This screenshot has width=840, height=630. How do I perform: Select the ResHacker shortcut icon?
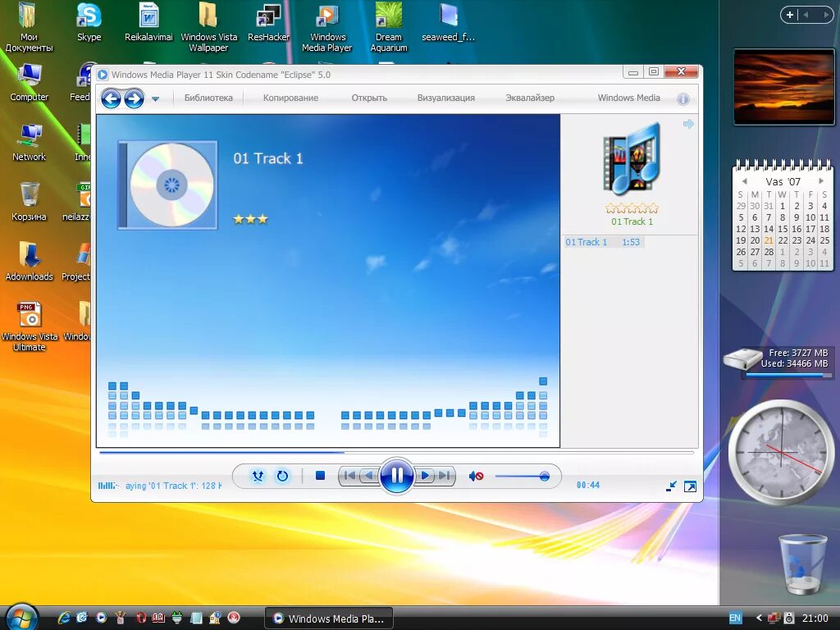click(268, 22)
